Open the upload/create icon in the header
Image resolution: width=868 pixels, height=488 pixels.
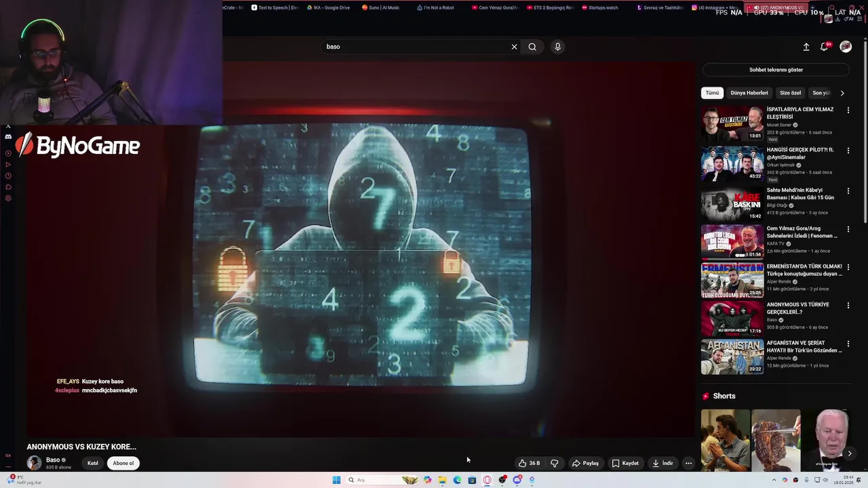[x=806, y=47]
